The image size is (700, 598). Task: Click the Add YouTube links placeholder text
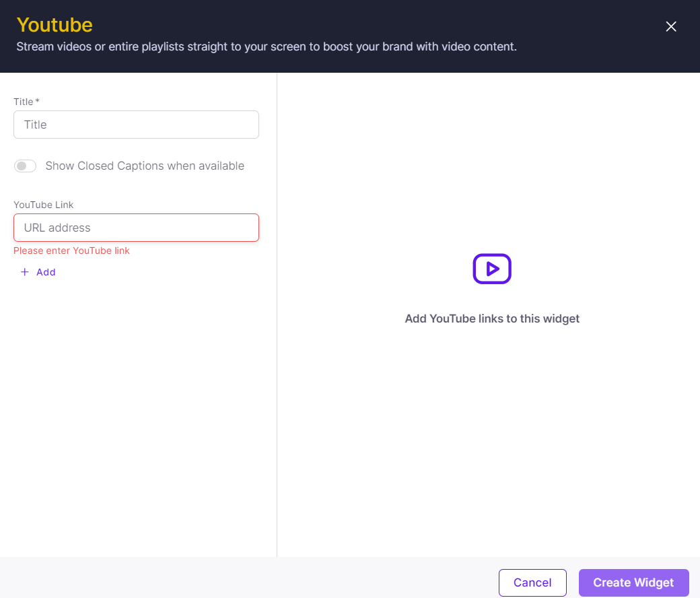(x=492, y=319)
